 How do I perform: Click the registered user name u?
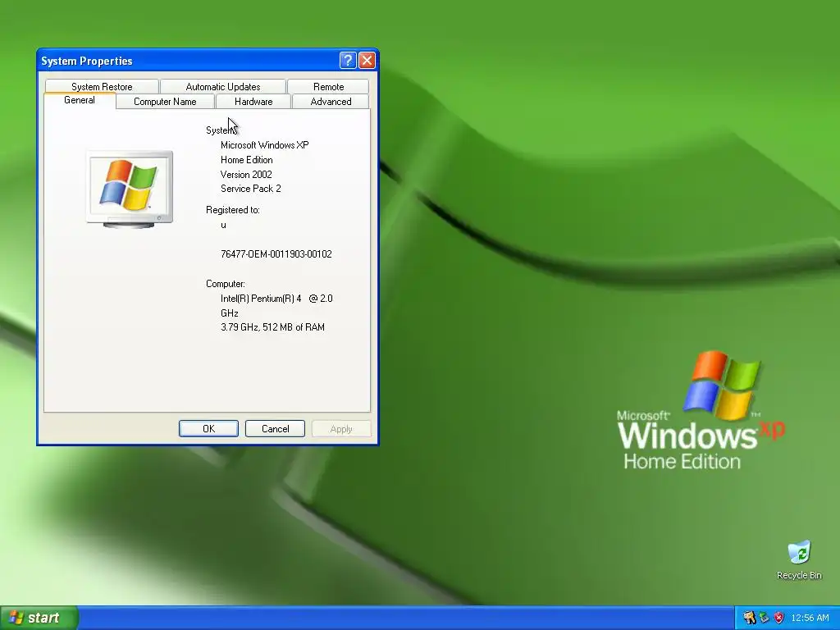tap(223, 225)
